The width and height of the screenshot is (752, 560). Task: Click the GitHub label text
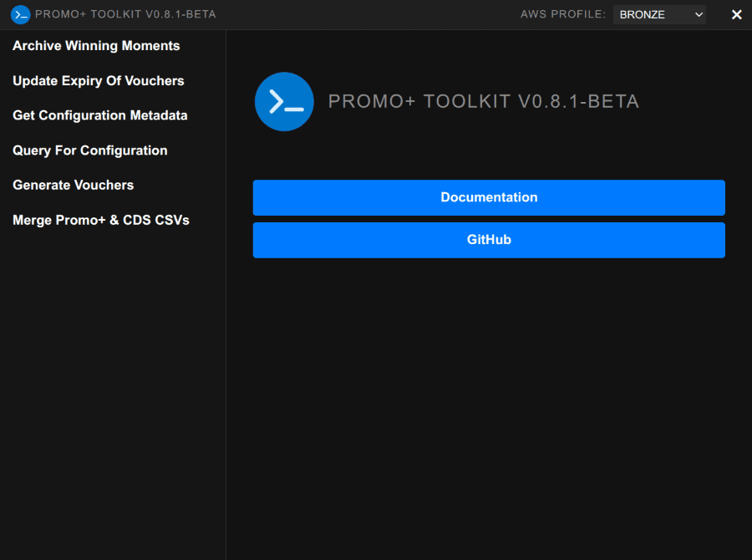[489, 240]
